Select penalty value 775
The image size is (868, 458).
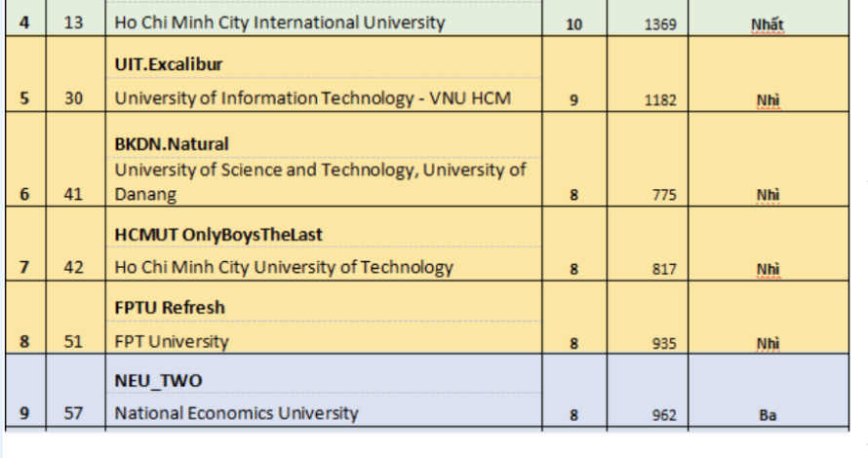click(x=664, y=195)
